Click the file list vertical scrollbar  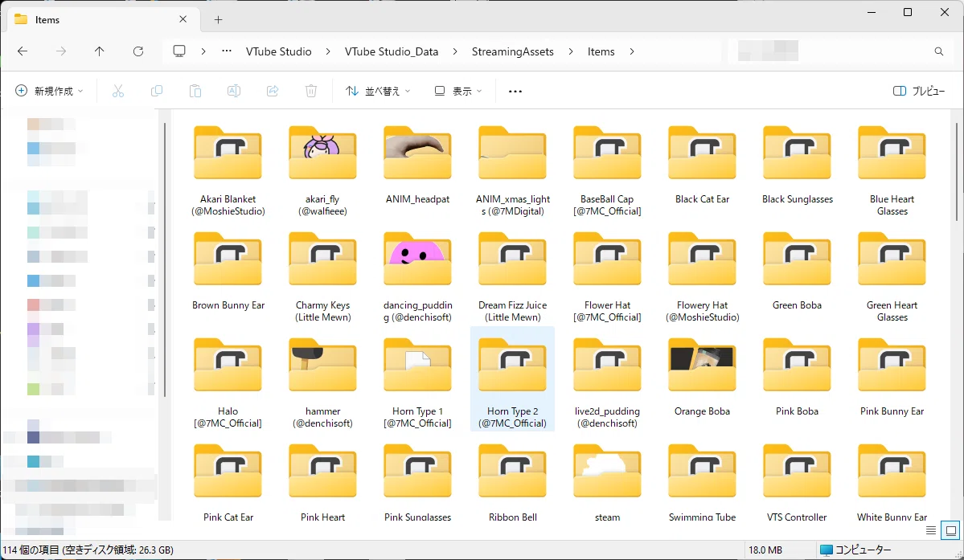click(x=956, y=170)
